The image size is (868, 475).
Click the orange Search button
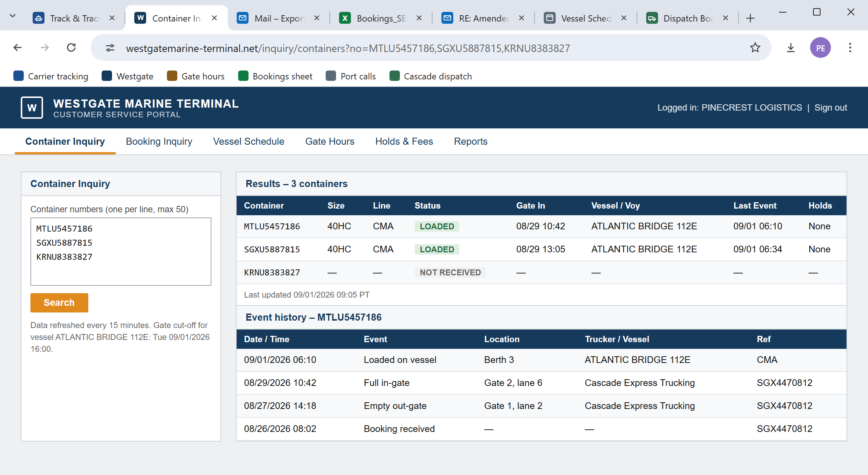pyautogui.click(x=59, y=302)
